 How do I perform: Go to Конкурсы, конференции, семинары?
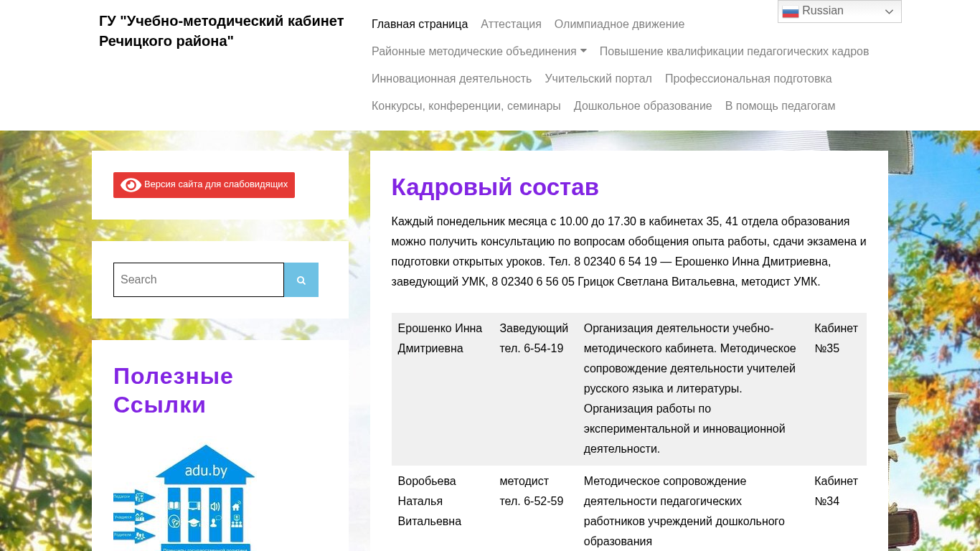pyautogui.click(x=466, y=106)
